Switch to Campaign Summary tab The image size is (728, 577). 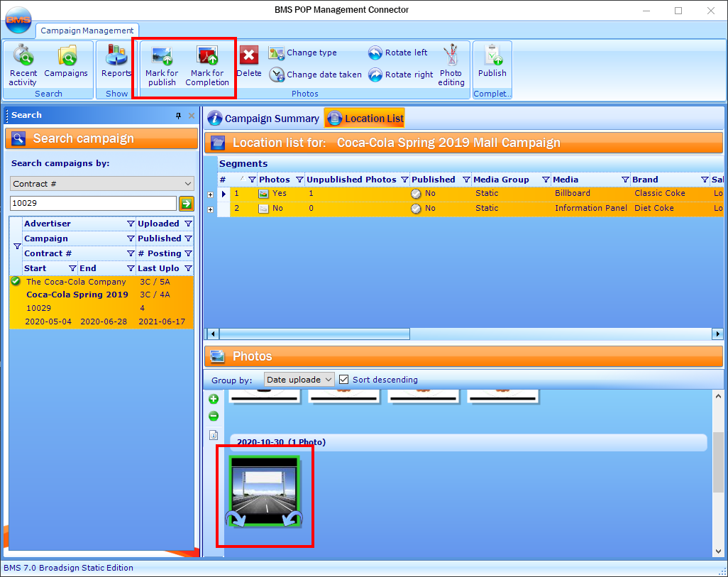coord(263,119)
